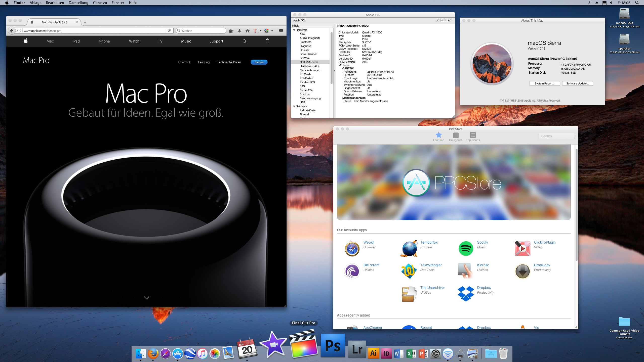Image resolution: width=644 pixels, height=362 pixels.
Task: Launch iMovie star icon in Dock
Action: 273,344
